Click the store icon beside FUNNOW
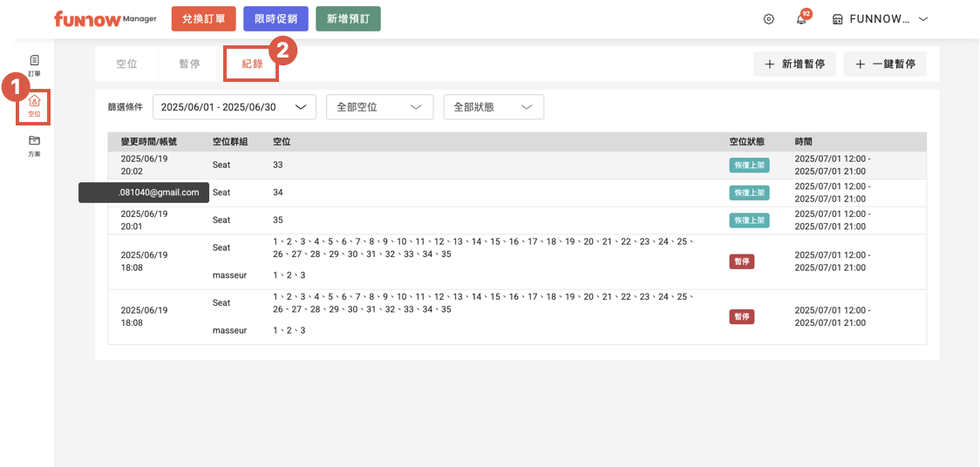 (x=837, y=19)
